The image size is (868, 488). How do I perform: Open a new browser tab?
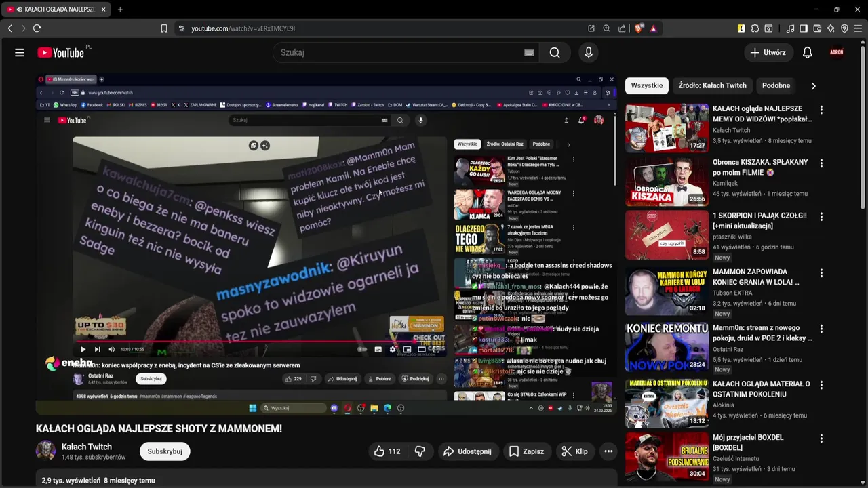pos(120,9)
